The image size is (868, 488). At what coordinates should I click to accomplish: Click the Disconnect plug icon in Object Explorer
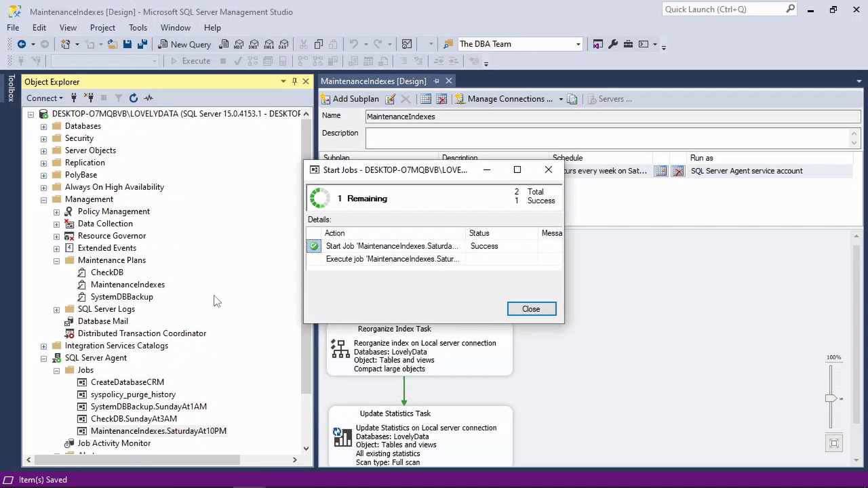[89, 98]
